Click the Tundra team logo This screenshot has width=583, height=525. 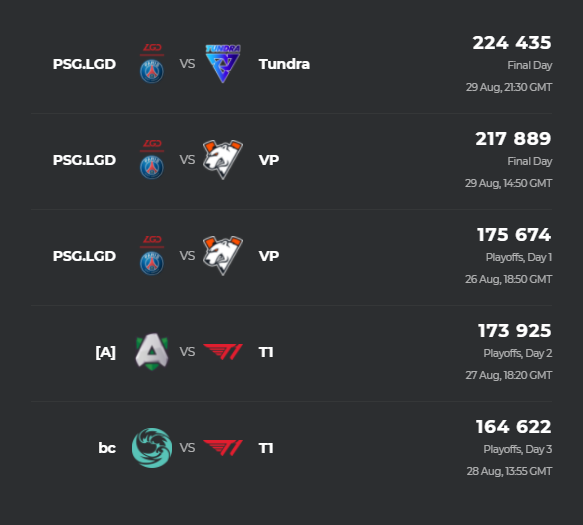tap(223, 64)
